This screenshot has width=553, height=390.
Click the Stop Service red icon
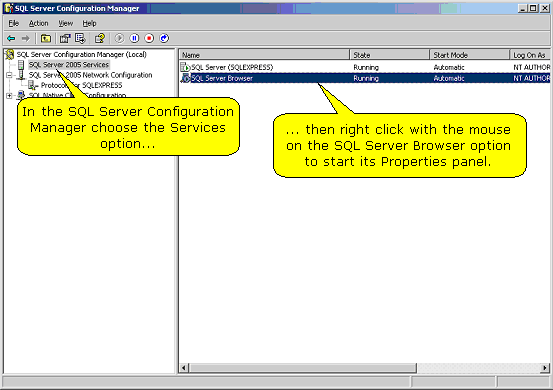pyautogui.click(x=149, y=38)
